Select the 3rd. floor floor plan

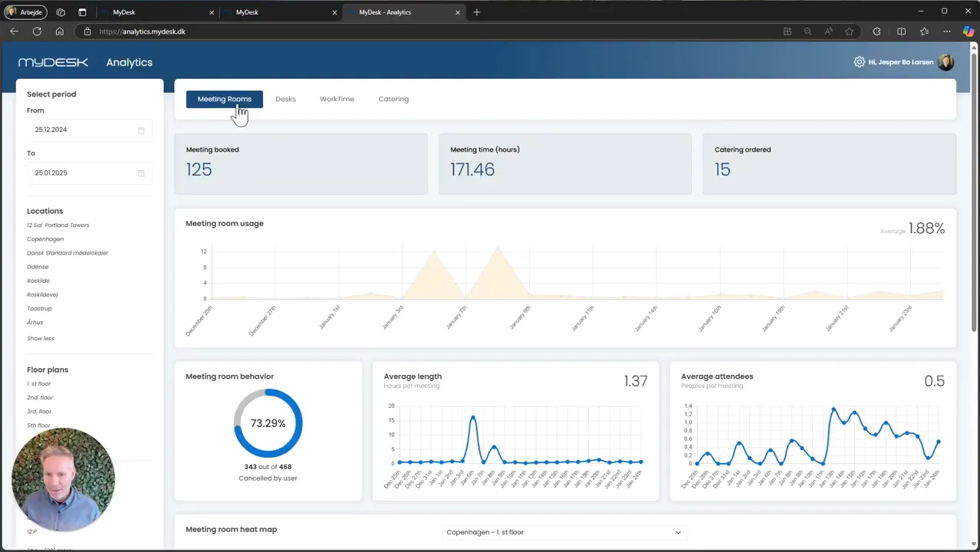point(39,412)
